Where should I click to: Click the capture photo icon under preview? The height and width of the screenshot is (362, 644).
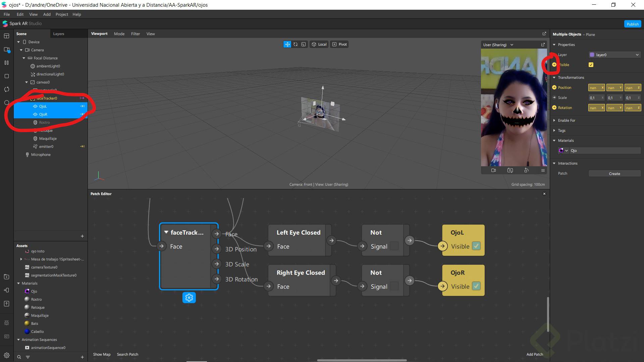pyautogui.click(x=510, y=170)
